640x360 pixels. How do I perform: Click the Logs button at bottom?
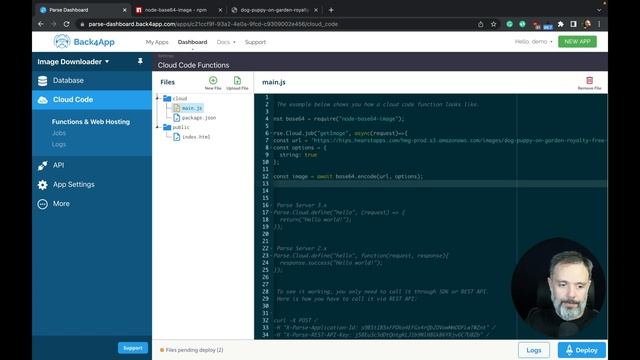coord(533,350)
